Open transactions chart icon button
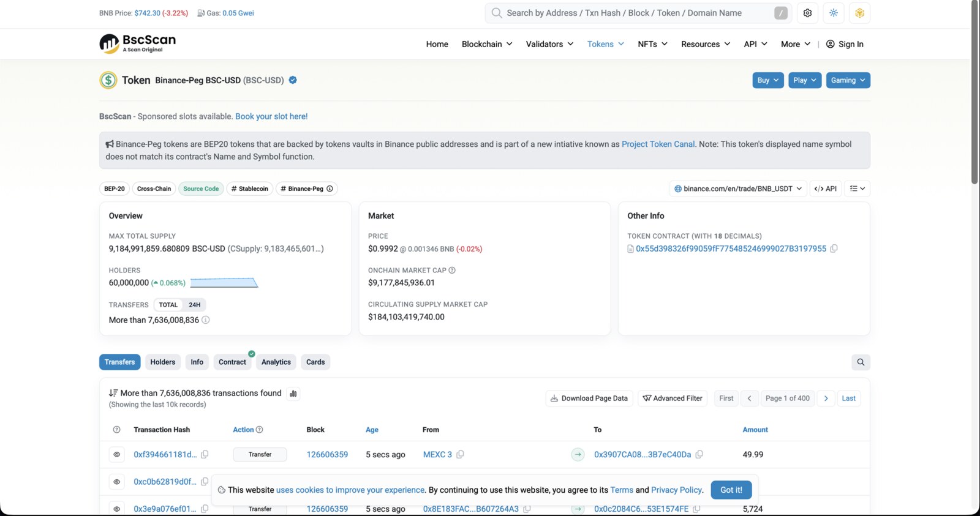 pos(293,394)
